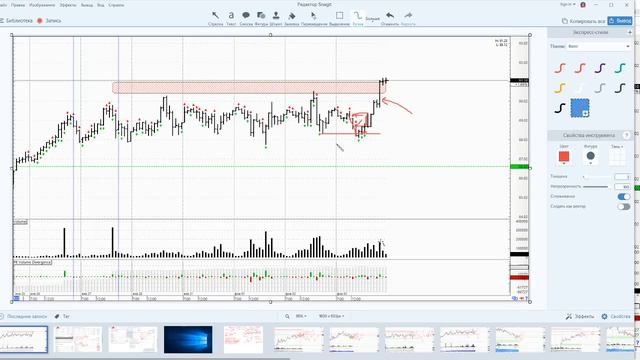The height and width of the screenshot is (360, 640).
Task: Click the notifications icon next to Sign in
Action: tap(583, 5)
